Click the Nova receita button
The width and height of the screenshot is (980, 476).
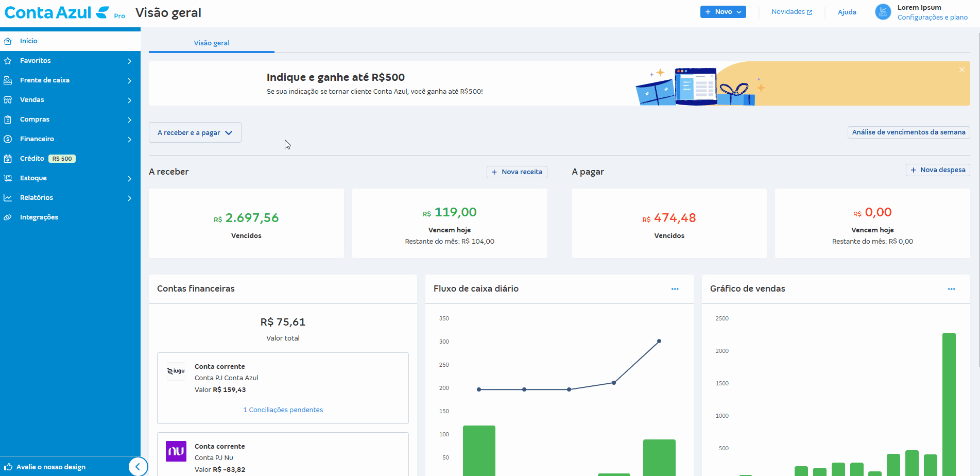coord(517,172)
